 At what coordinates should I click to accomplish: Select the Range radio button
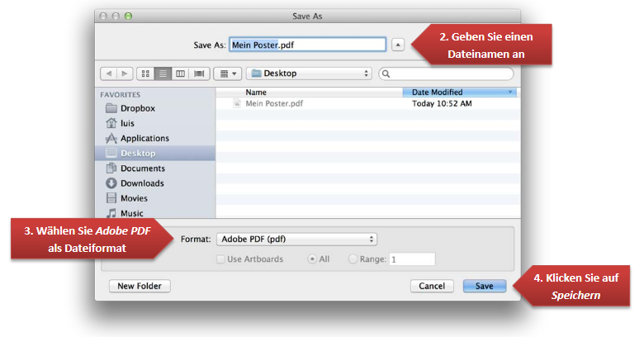pyautogui.click(x=353, y=259)
